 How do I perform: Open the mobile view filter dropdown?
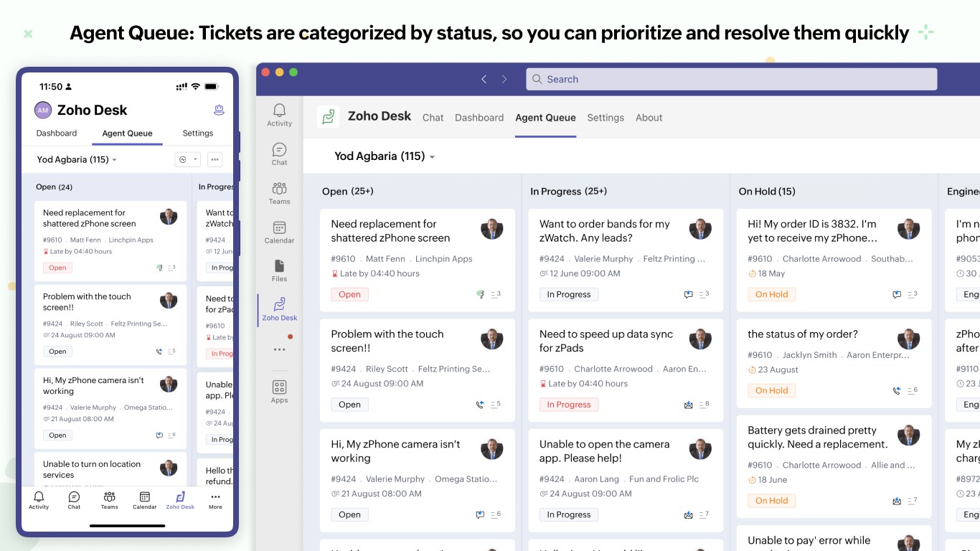[x=187, y=159]
